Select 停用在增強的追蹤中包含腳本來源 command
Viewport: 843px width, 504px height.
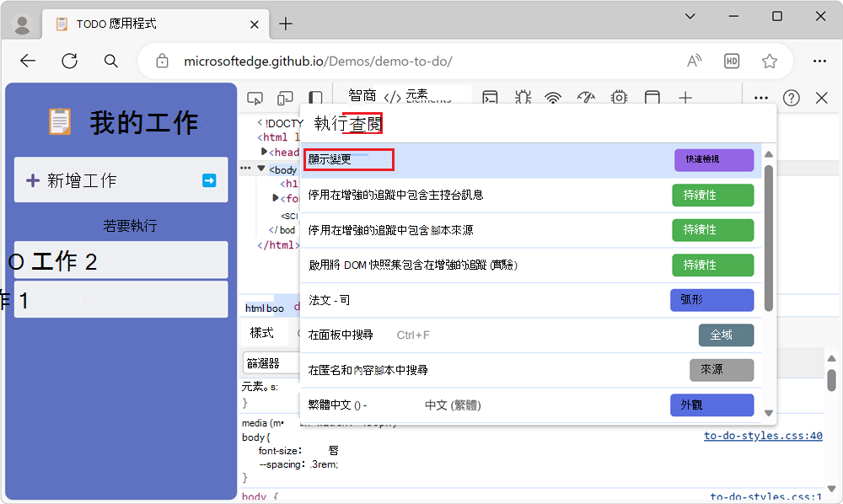530,230
